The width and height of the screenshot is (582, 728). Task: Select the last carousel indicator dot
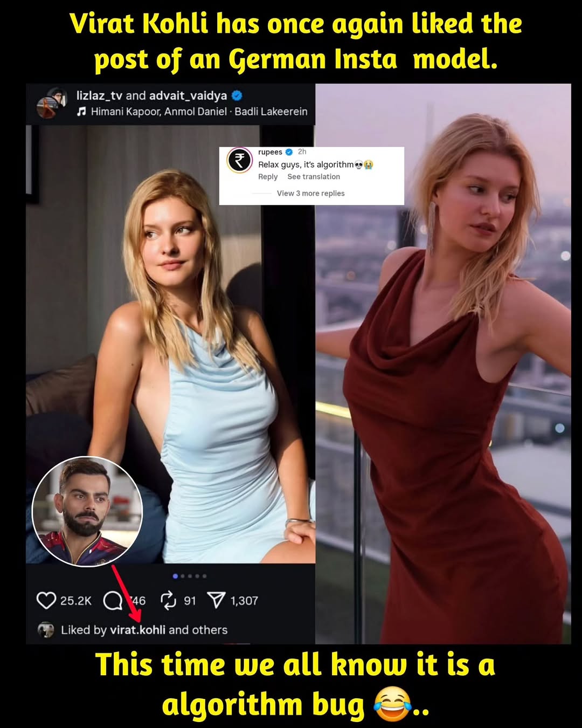click(204, 576)
